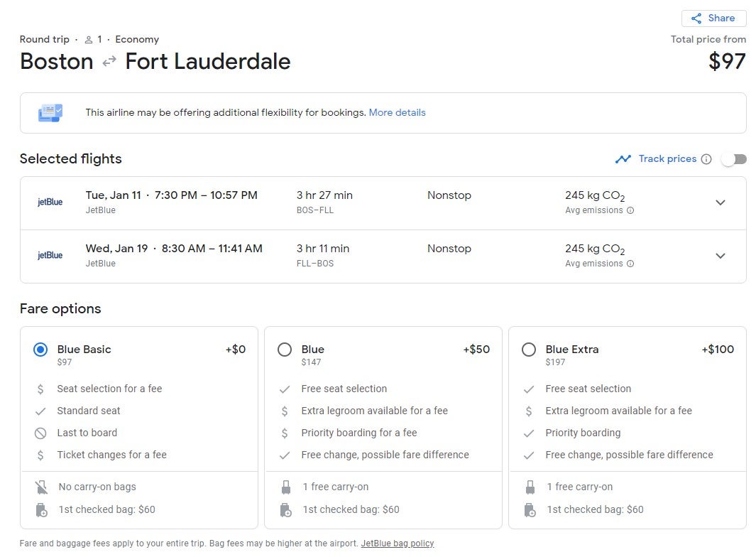The height and width of the screenshot is (557, 756).
Task: Click the JetBlue logo on the departing flight
Action: tap(49, 202)
